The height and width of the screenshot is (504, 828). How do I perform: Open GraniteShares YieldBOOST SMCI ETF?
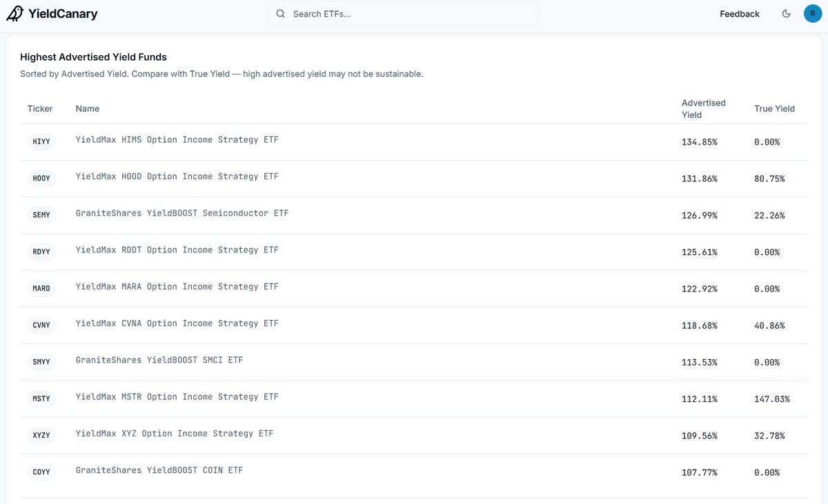pos(159,360)
